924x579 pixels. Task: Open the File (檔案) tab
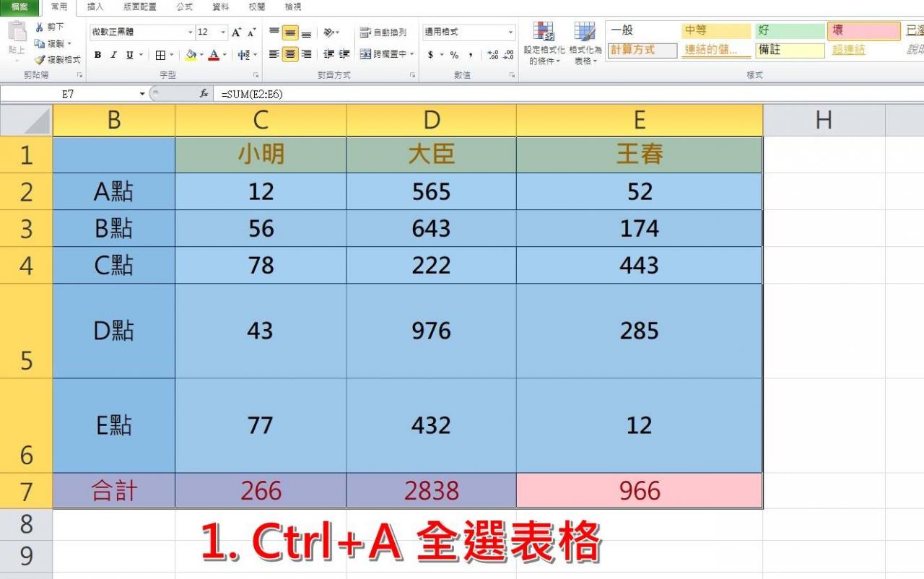coord(19,6)
